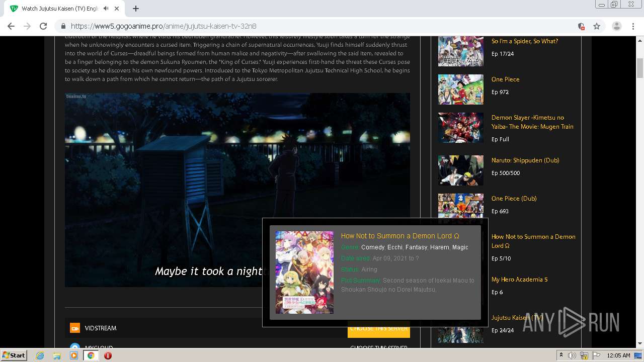Select the Ep 6 text under My Hero Academia
Screen dimensions: 644x362
coord(497,292)
